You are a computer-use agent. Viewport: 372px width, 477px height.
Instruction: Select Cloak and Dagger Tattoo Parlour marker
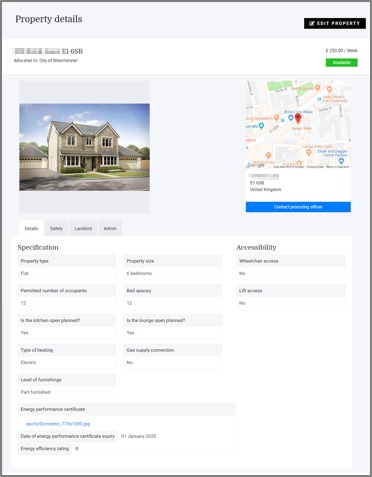point(341,161)
